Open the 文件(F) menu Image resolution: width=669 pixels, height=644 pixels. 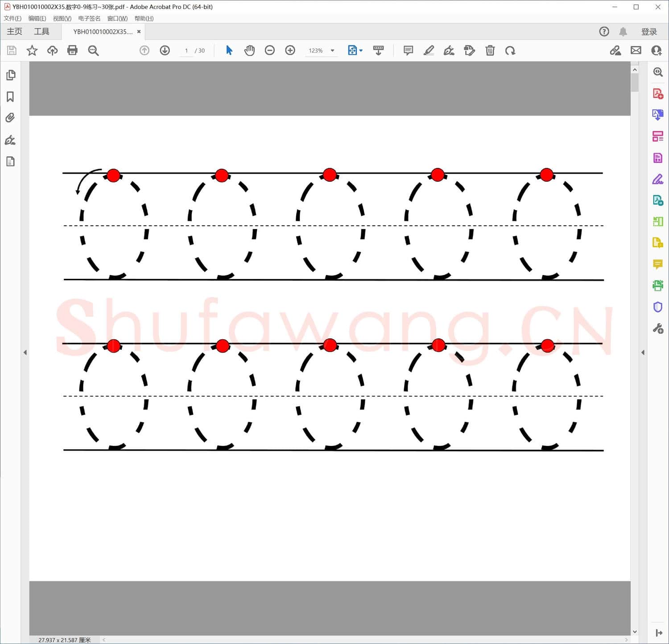click(x=12, y=18)
